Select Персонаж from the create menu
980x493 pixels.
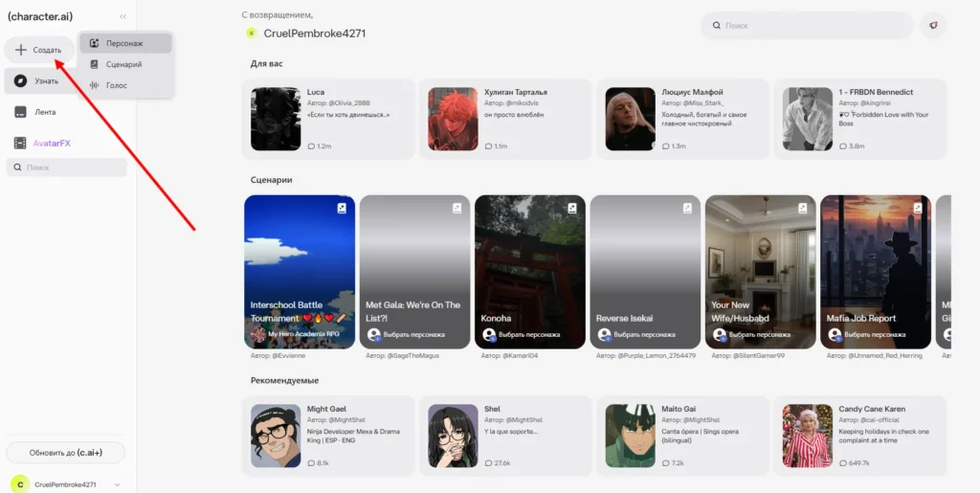pyautogui.click(x=125, y=44)
